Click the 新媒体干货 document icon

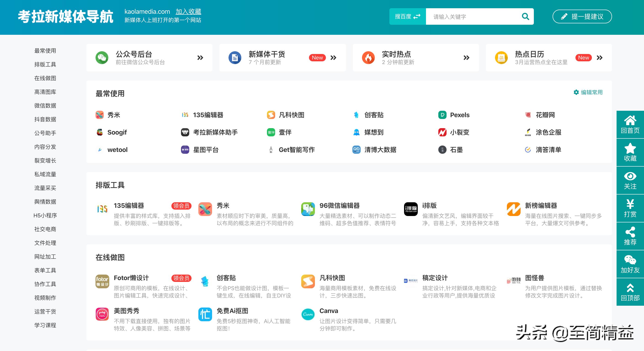click(235, 58)
